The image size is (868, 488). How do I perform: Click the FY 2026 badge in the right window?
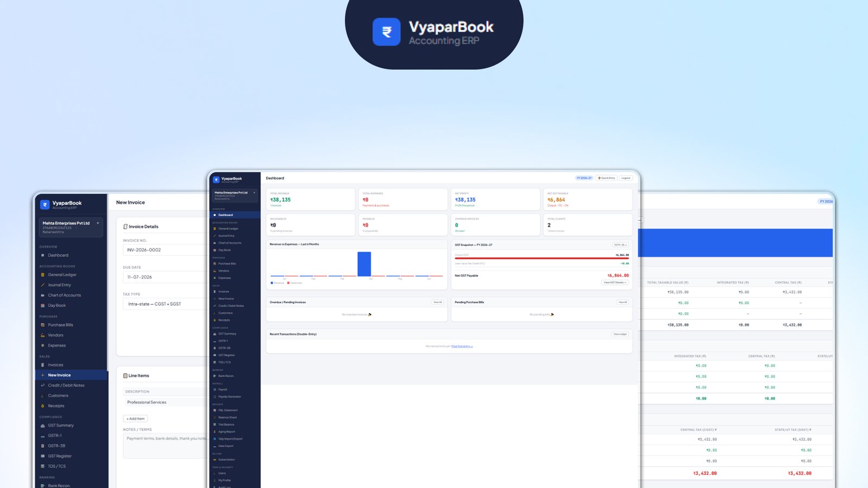coord(826,202)
